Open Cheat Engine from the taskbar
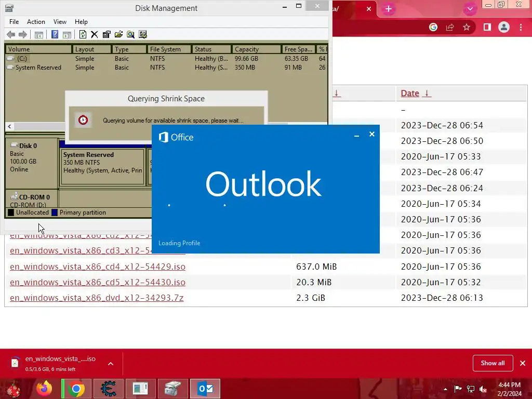Viewport: 532px width, 399px height. (108, 389)
